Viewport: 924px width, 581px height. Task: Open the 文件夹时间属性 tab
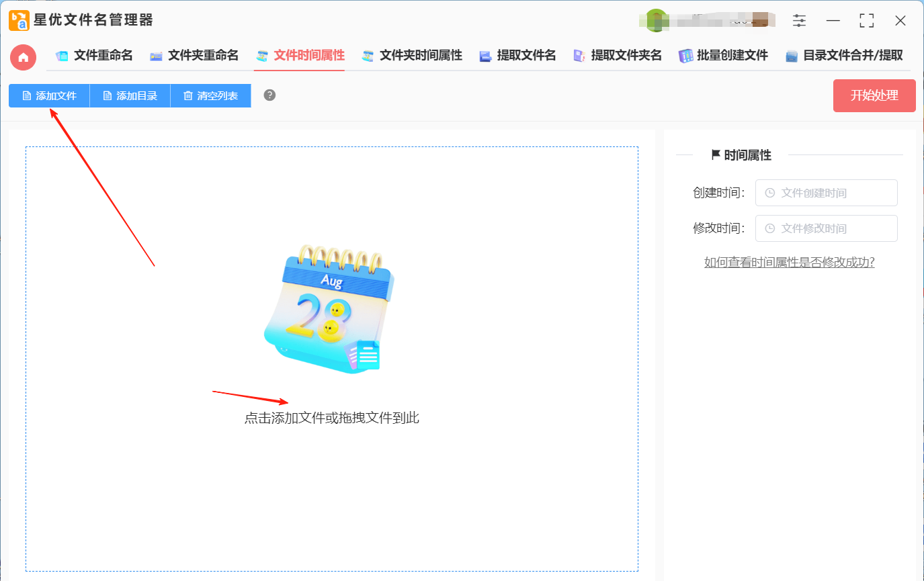pyautogui.click(x=412, y=56)
